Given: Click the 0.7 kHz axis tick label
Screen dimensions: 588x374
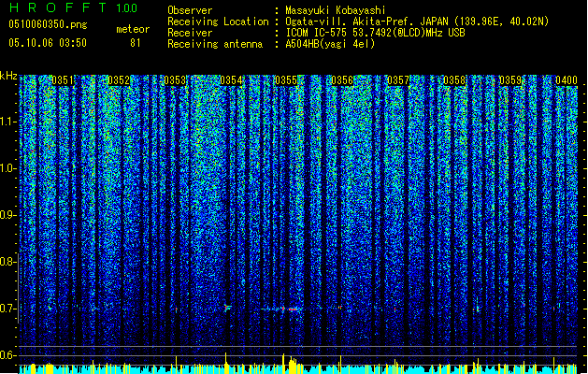Looking at the screenshot, I should tap(7, 309).
